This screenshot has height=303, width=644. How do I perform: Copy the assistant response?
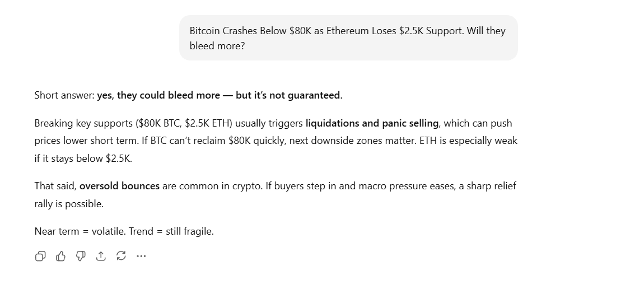[x=40, y=256]
